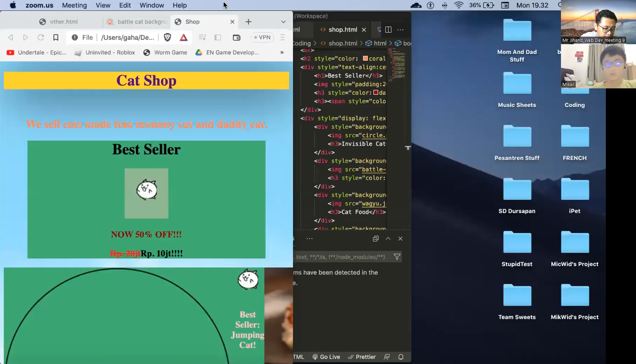Open the browser hamburger menu
Screen dimensions: 636x364
point(283,37)
